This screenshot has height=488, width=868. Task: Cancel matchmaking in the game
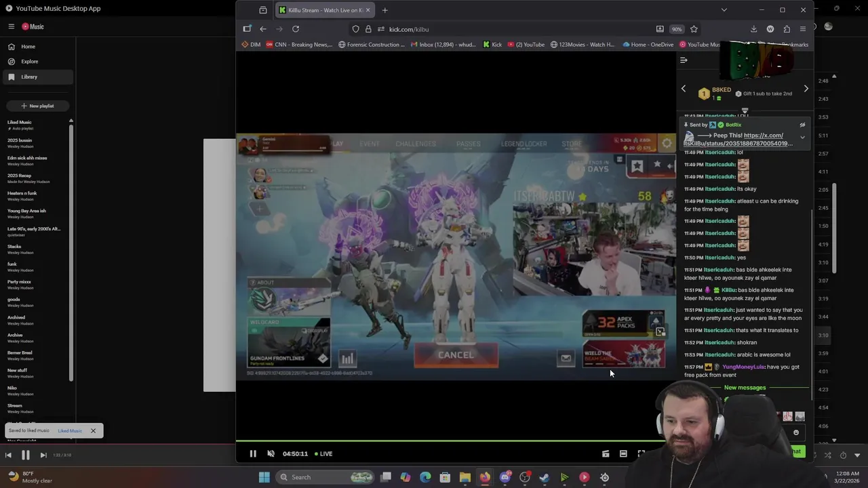(x=456, y=354)
